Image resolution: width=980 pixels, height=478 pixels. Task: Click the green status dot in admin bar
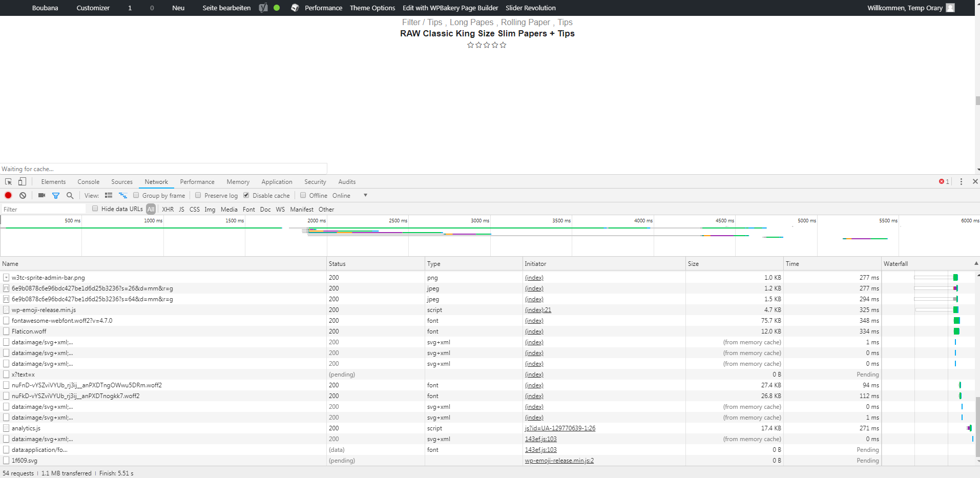(x=277, y=8)
